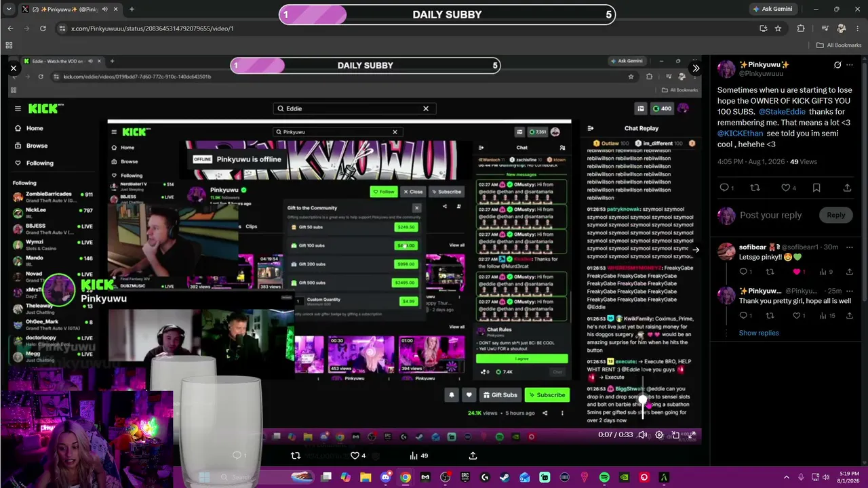Close the X media viewer
Image resolution: width=868 pixels, height=488 pixels.
pos(13,68)
